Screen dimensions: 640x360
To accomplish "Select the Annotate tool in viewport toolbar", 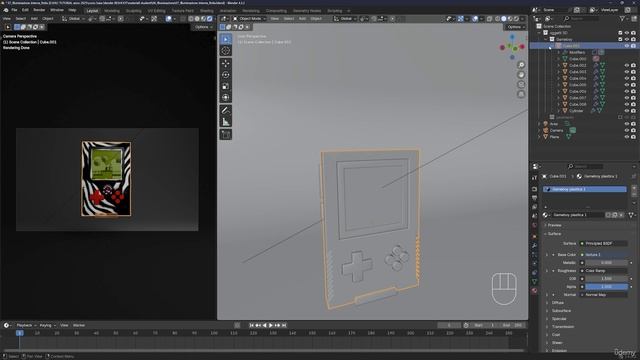I will (x=226, y=111).
